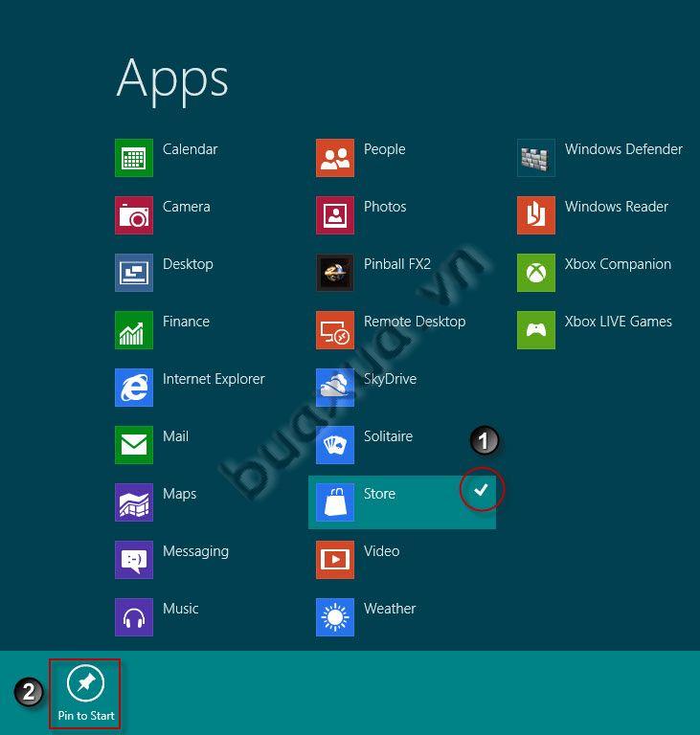
Task: Click the Store shopping bag icon
Action: coord(335,502)
